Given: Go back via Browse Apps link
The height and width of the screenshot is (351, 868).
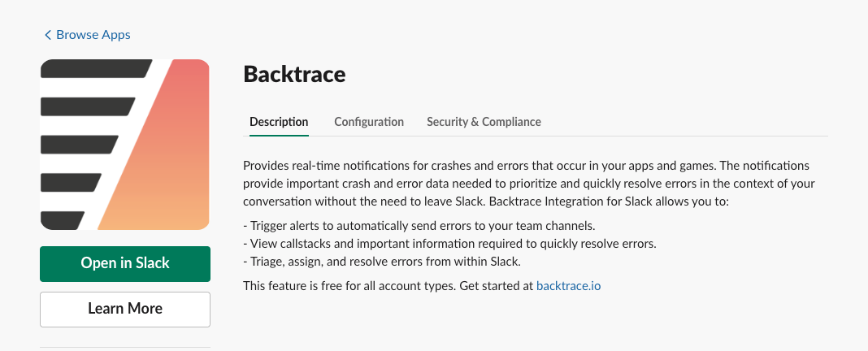Looking at the screenshot, I should click(88, 35).
